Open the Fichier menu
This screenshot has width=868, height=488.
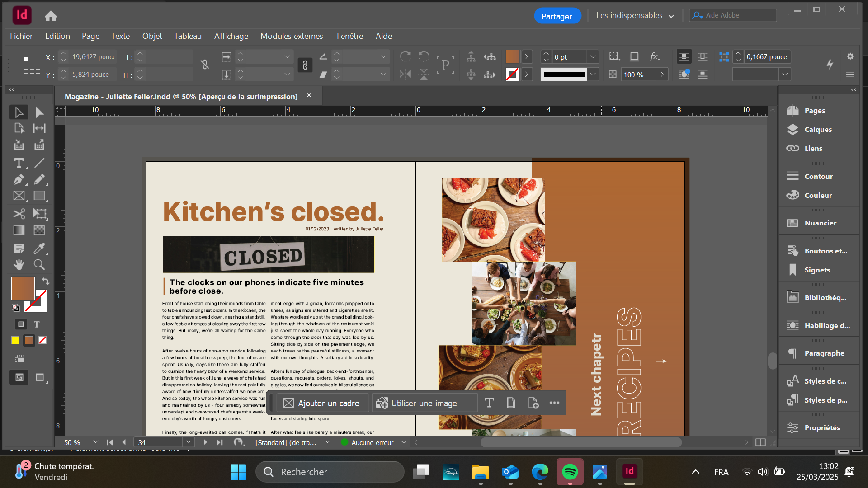point(21,36)
